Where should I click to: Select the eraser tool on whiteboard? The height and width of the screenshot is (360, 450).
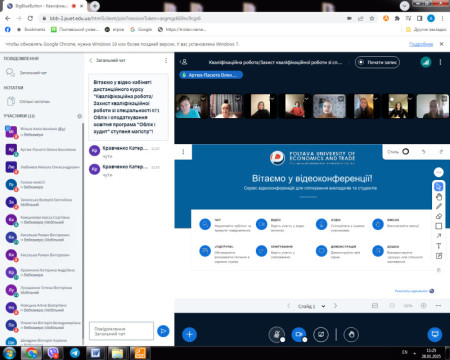click(439, 216)
